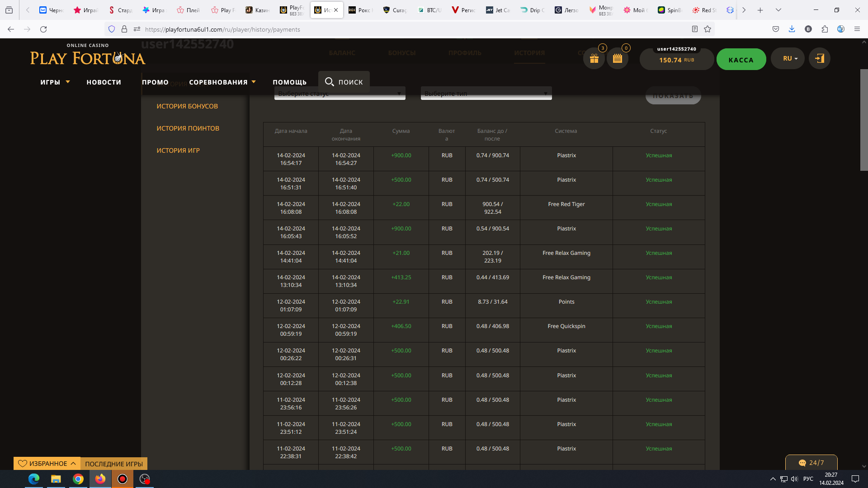Open the gift bonuses icon

594,59
